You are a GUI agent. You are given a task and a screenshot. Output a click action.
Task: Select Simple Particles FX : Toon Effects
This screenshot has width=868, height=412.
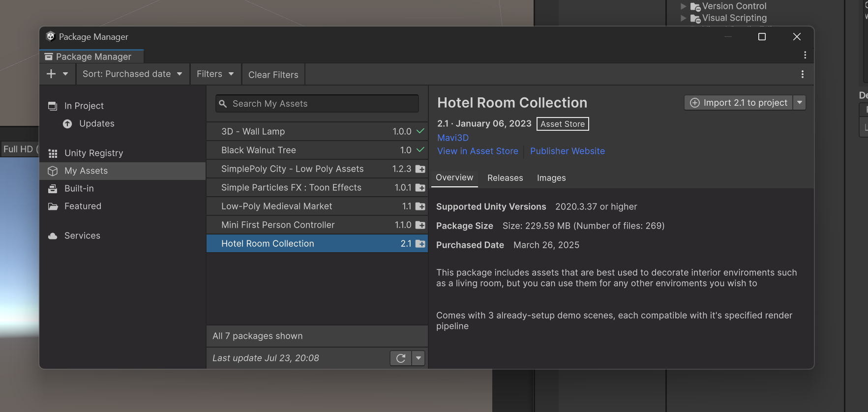click(x=317, y=187)
